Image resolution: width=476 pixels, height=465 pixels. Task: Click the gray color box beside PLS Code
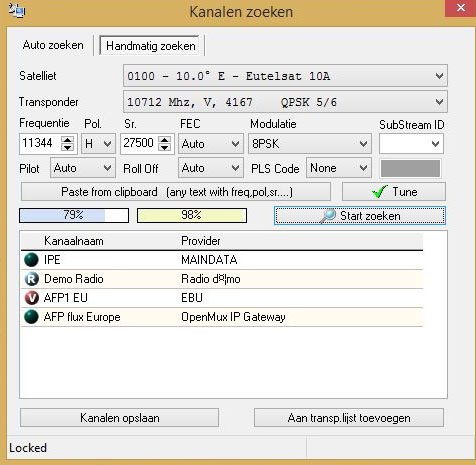click(x=410, y=168)
